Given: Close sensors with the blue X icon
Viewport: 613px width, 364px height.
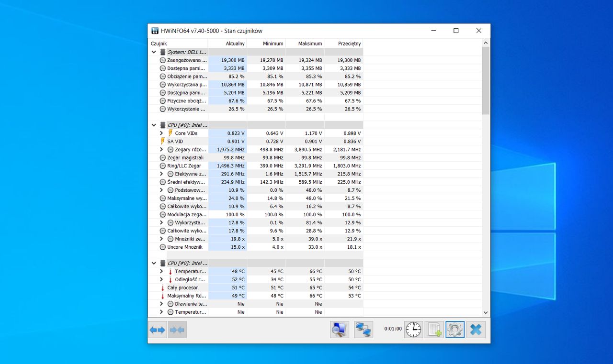Looking at the screenshot, I should click(x=476, y=330).
